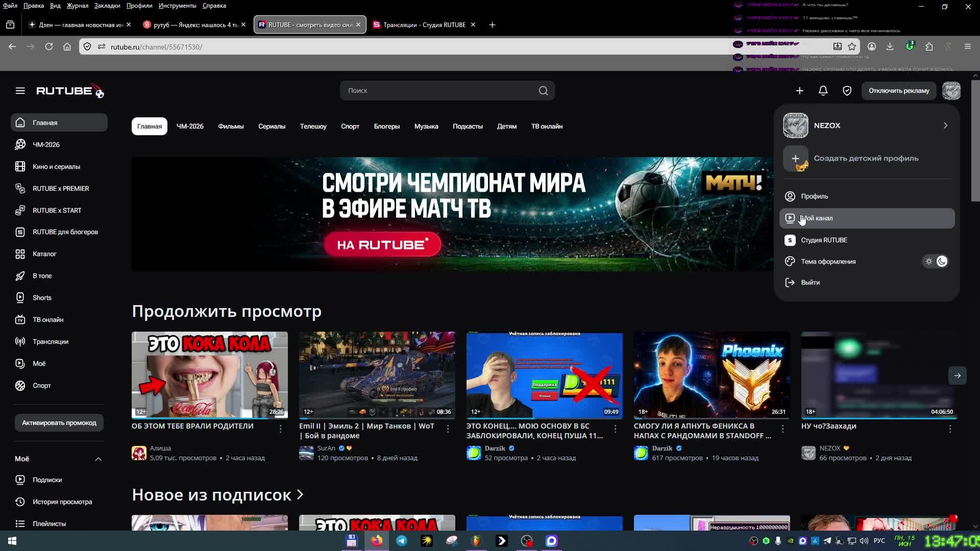
Task: Click the shield icon in header
Action: pyautogui.click(x=847, y=91)
